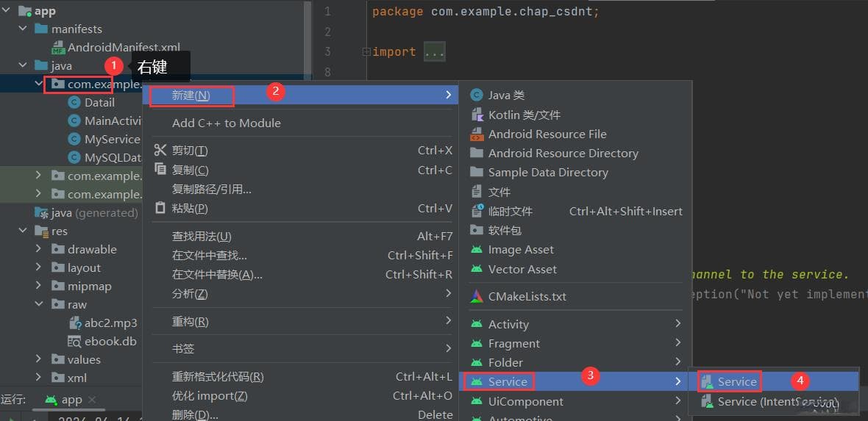Open the 新建(N) submenu

(301, 95)
